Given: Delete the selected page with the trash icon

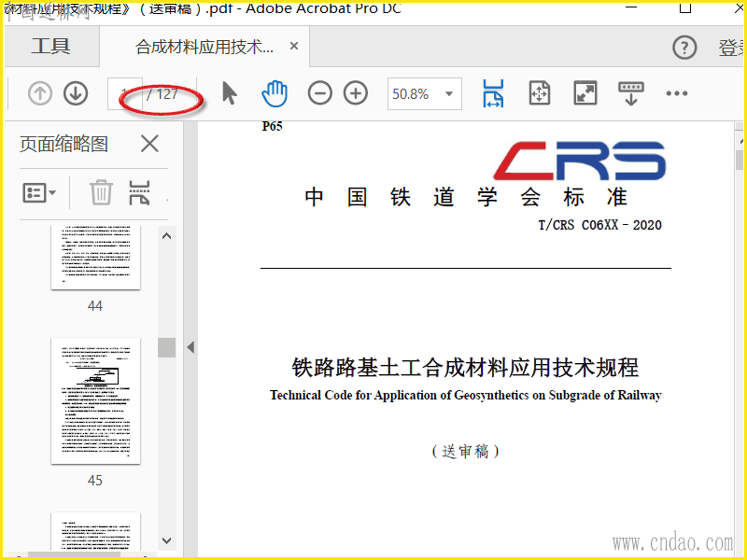Looking at the screenshot, I should [x=101, y=192].
